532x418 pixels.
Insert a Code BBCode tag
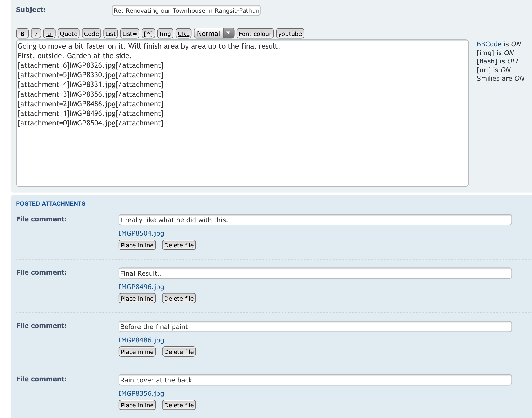pyautogui.click(x=91, y=34)
